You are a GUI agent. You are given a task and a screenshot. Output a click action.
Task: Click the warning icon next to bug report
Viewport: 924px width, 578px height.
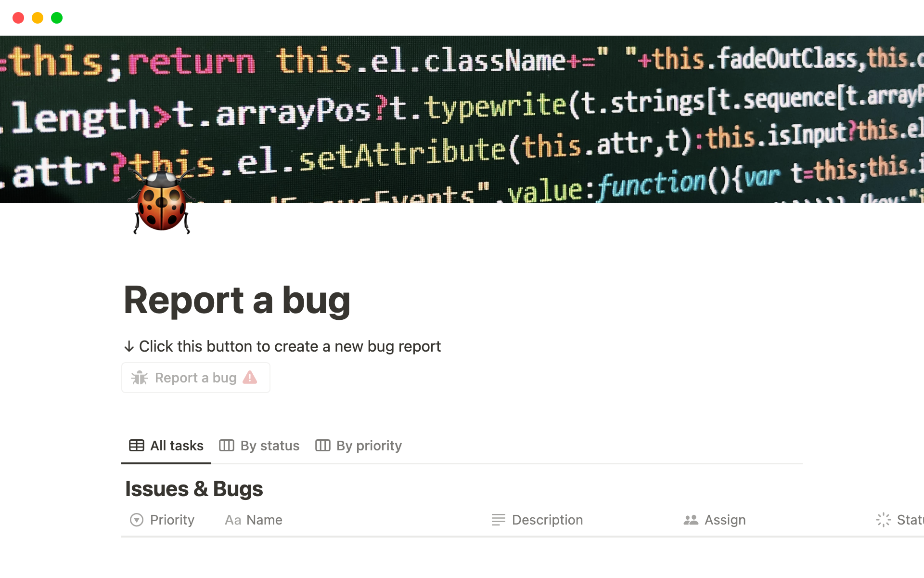tap(252, 377)
